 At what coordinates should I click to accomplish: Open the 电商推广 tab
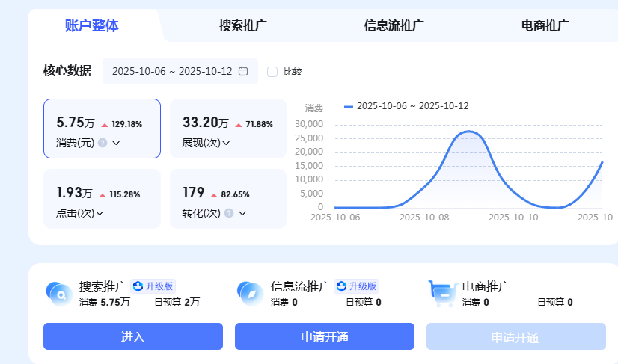pyautogui.click(x=545, y=26)
